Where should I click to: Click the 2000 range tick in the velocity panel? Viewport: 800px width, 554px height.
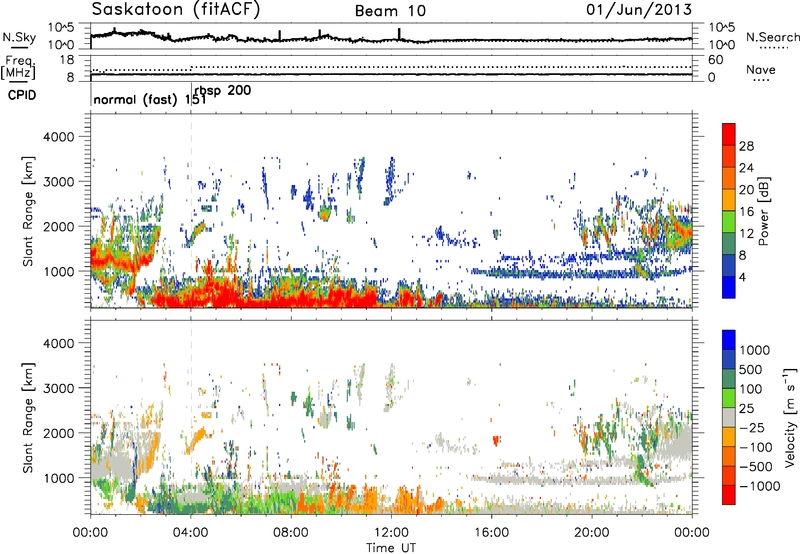tap(58, 433)
